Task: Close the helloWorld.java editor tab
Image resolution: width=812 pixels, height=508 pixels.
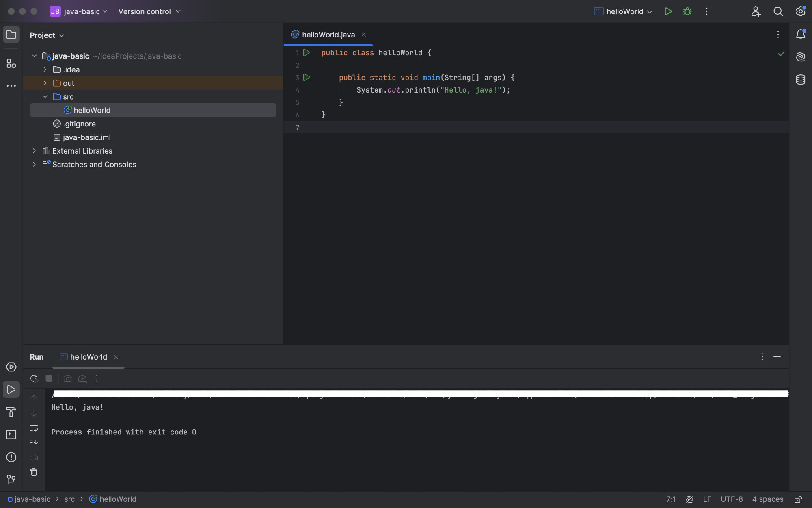Action: pyautogui.click(x=364, y=35)
